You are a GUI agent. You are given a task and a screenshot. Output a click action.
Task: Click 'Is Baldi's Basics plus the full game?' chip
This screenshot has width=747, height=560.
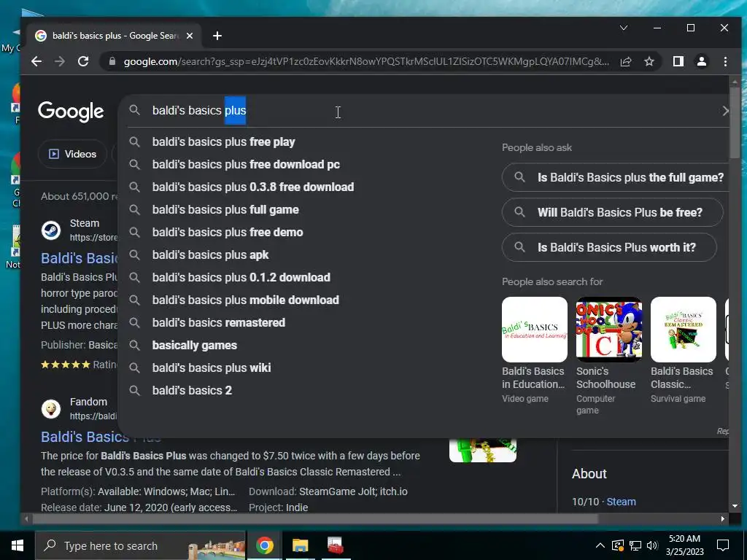[x=616, y=178]
